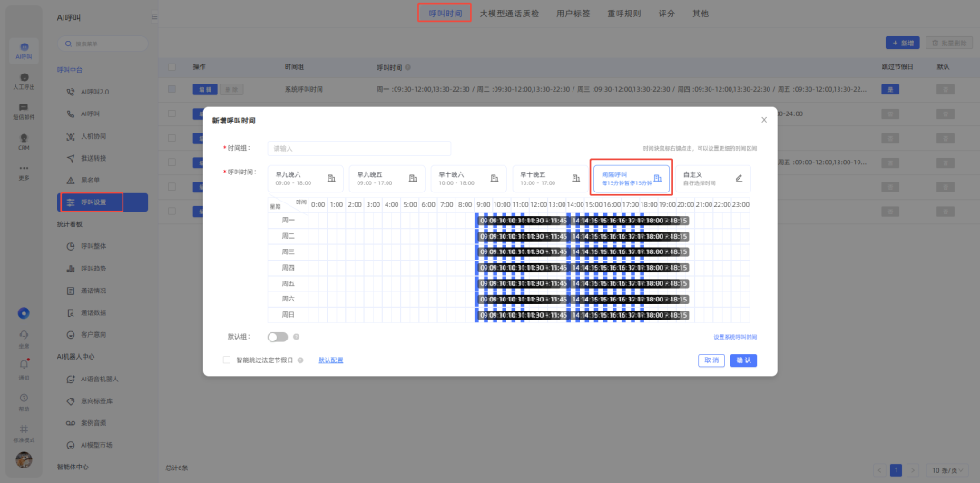The height and width of the screenshot is (483, 980).
Task: Open 呼叫趋势 in sidebar menu
Action: point(93,269)
